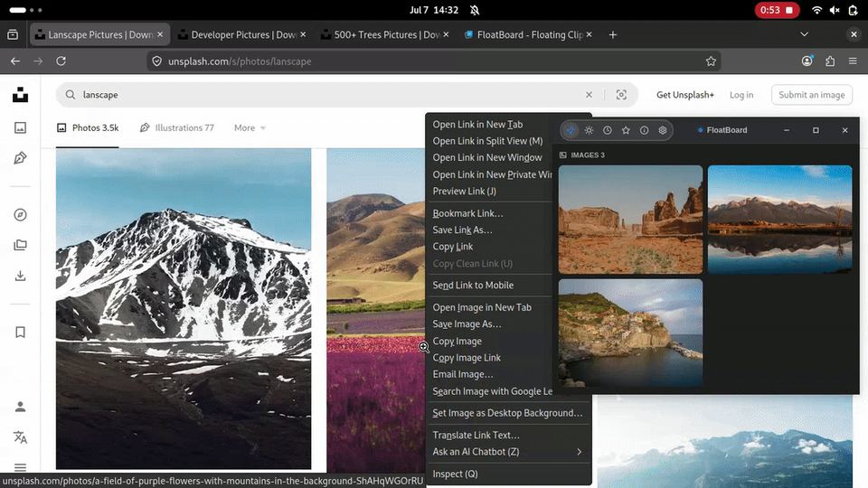
Task: Toggle the FloatBoard sun theme icon
Action: pyautogui.click(x=589, y=130)
